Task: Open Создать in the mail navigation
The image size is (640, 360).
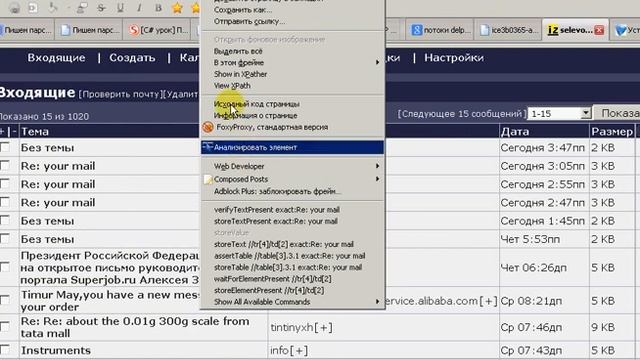Action: [132, 58]
